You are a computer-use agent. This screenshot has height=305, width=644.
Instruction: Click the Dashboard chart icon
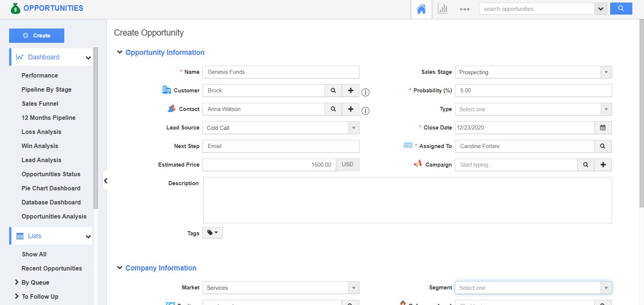click(20, 57)
